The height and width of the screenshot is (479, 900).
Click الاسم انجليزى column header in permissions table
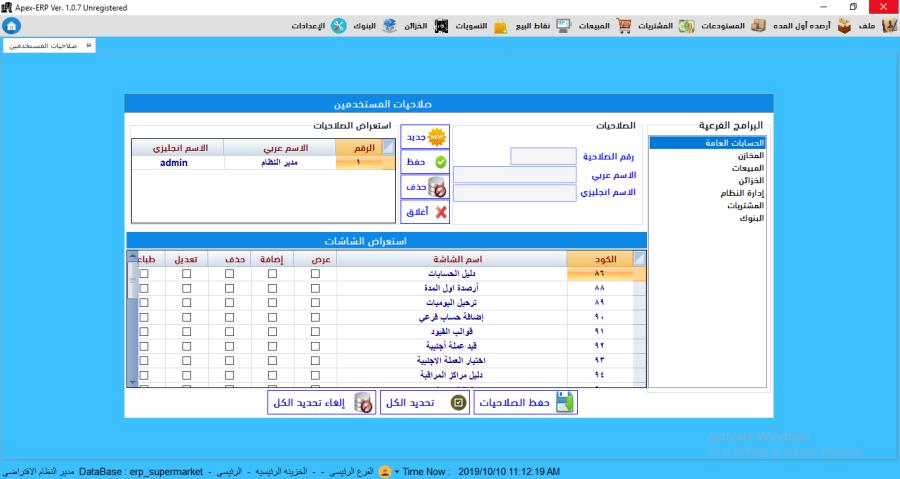(x=178, y=147)
